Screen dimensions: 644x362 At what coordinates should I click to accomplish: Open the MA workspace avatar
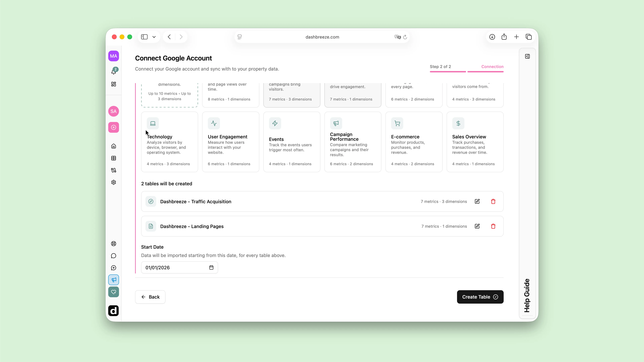(x=114, y=56)
